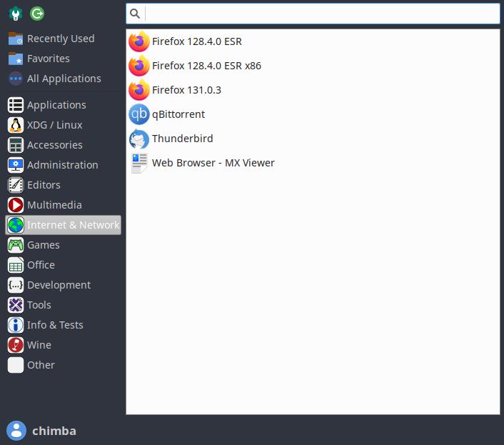Click the Firefox 128.4.0 ESR x86 icon
The width and height of the screenshot is (504, 445).
click(x=139, y=66)
